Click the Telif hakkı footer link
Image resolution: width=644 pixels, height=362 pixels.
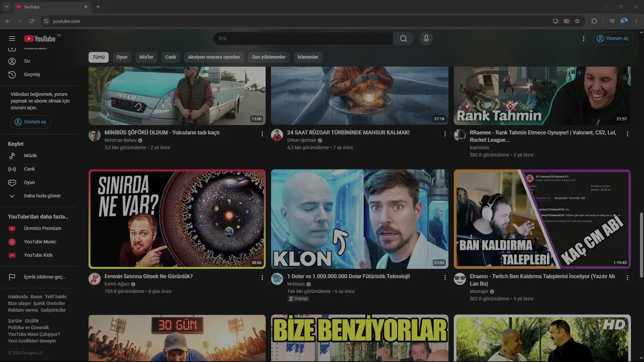pyautogui.click(x=55, y=297)
